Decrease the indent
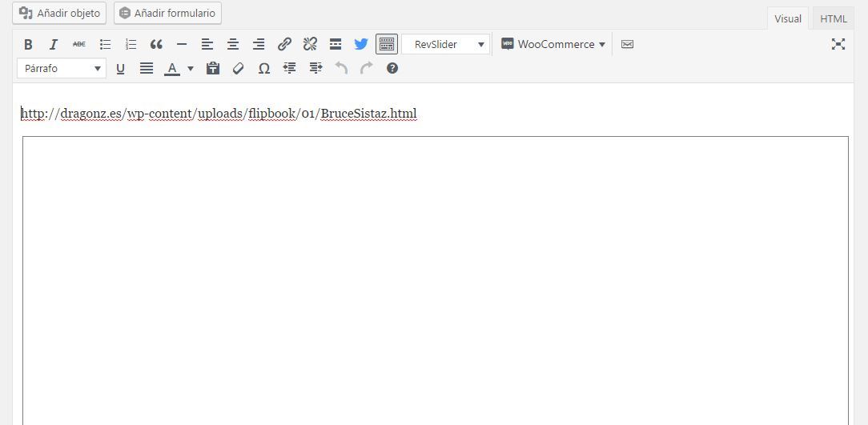This screenshot has height=425, width=868. tap(290, 69)
